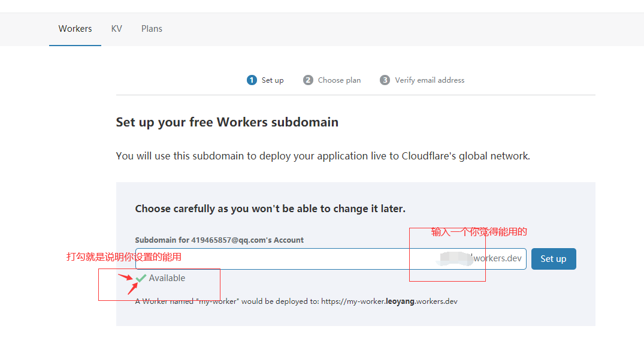Image resolution: width=644 pixels, height=353 pixels.
Task: Click the "Set up your free Workers subdomain" heading
Action: 227,122
